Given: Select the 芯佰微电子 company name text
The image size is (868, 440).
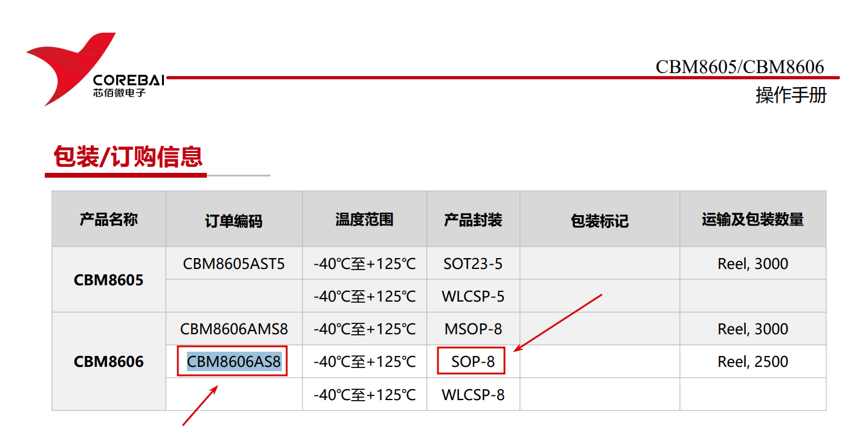Looking at the screenshot, I should [119, 94].
